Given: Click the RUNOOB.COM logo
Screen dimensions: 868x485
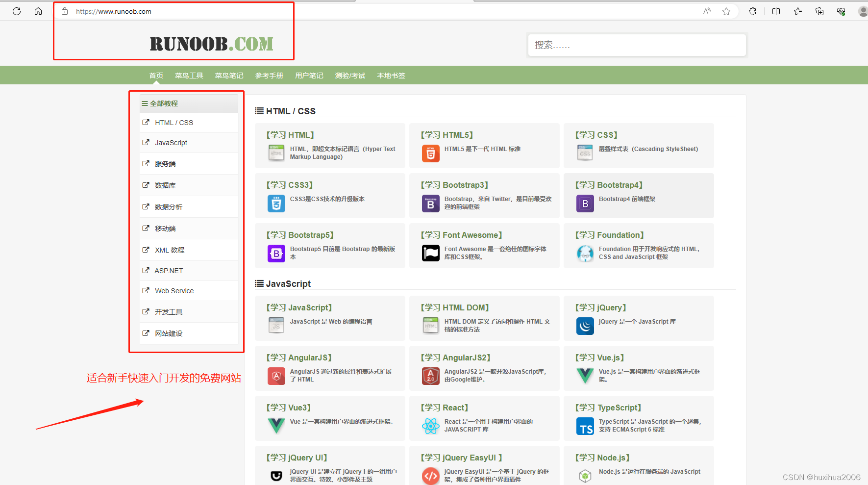Looking at the screenshot, I should pos(212,44).
